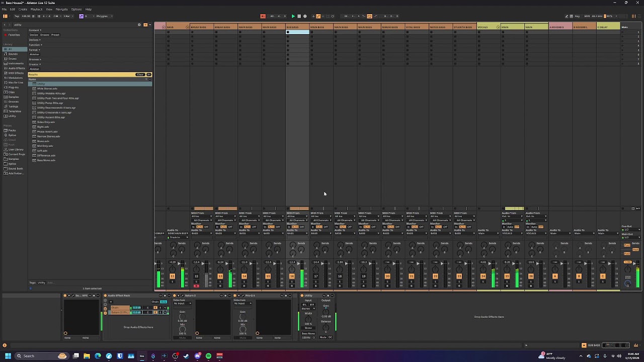This screenshot has width=644, height=362.
Task: Clear the browser search field with X icon
Action: 139,25
